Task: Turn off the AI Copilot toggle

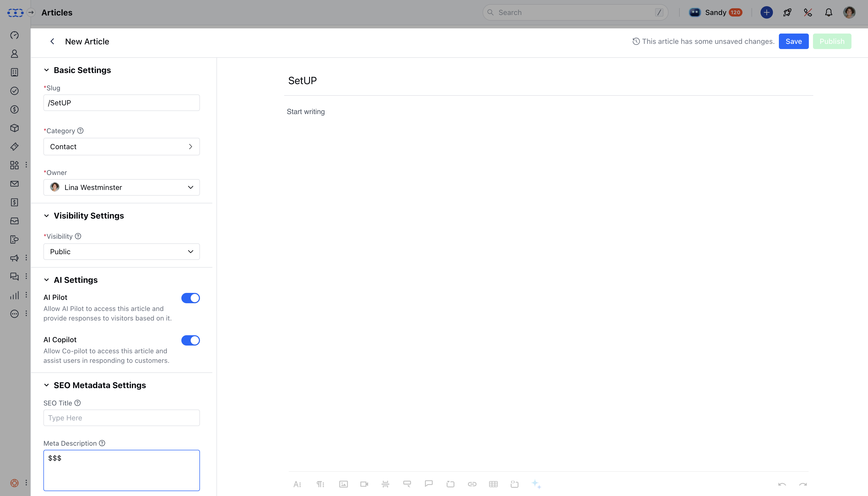Action: pos(190,340)
